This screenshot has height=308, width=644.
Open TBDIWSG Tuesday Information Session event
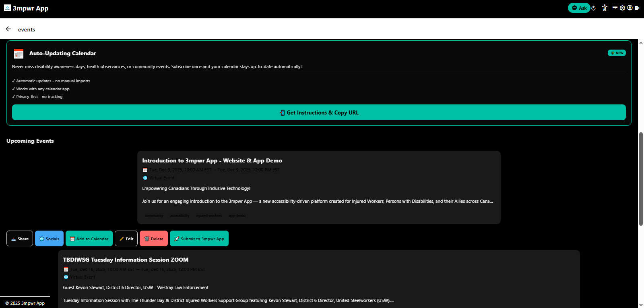[x=126, y=260]
